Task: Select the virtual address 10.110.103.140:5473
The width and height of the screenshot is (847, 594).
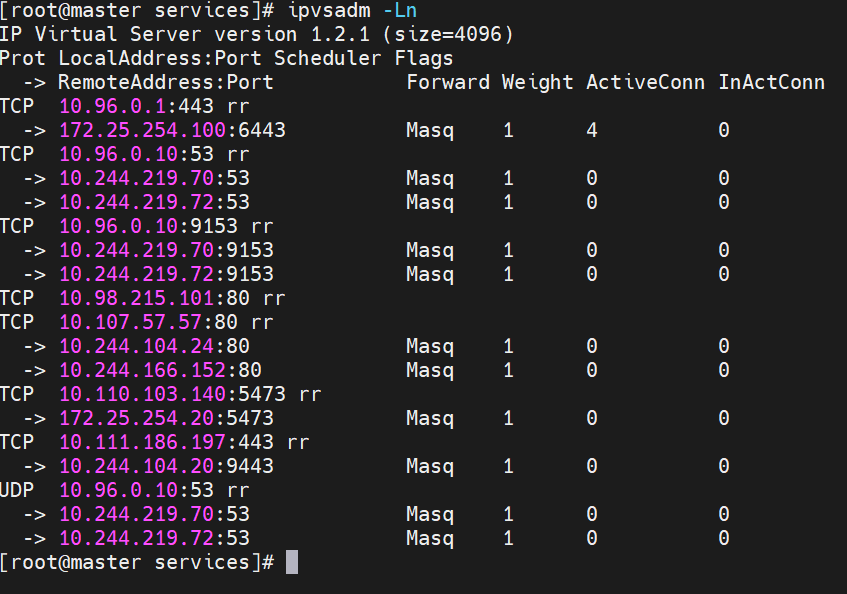Action: pyautogui.click(x=172, y=394)
